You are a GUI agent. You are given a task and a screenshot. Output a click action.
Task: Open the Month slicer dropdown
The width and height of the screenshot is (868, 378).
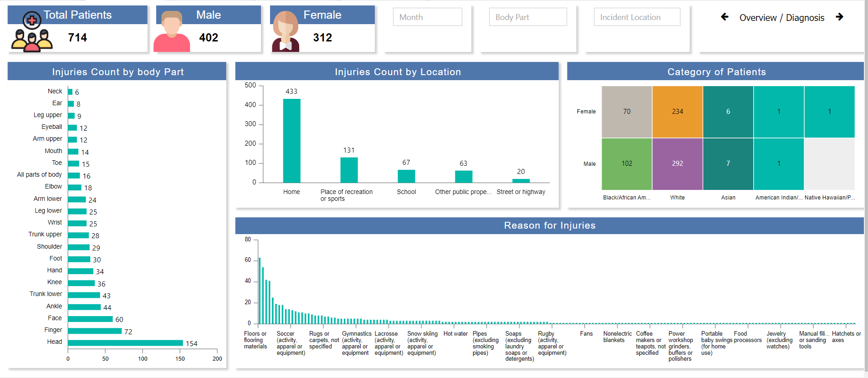[x=427, y=17]
